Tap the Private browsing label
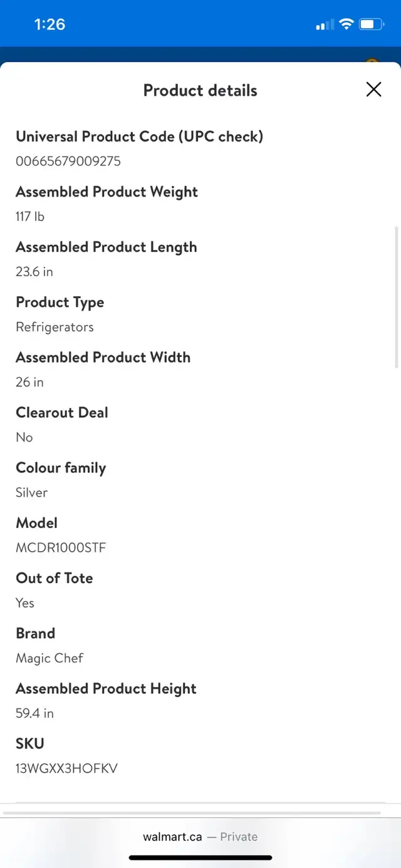This screenshot has height=868, width=401. [x=239, y=837]
